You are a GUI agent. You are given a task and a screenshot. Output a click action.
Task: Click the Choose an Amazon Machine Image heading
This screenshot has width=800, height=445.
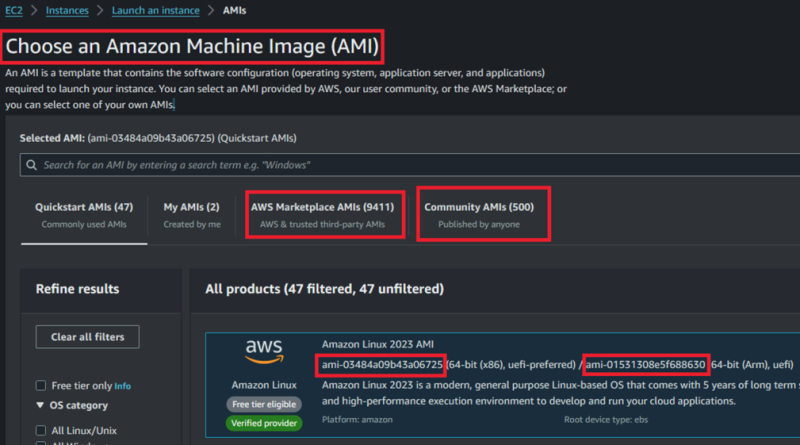pyautogui.click(x=192, y=46)
